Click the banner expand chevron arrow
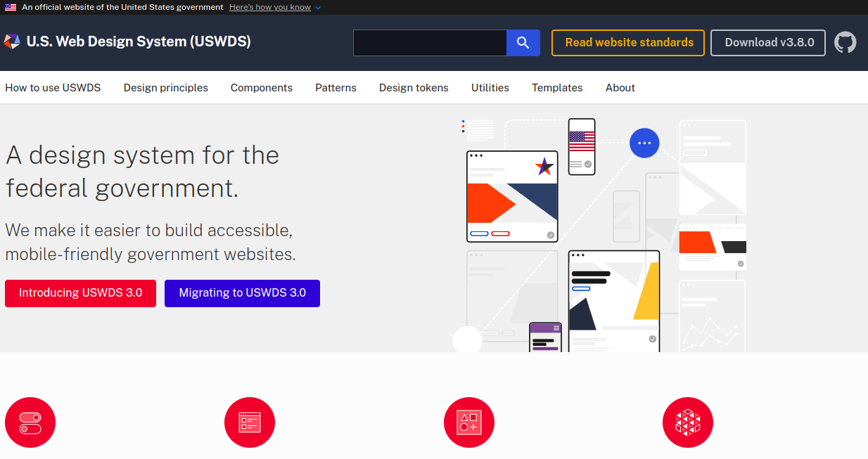The height and width of the screenshot is (459, 868). pos(318,8)
